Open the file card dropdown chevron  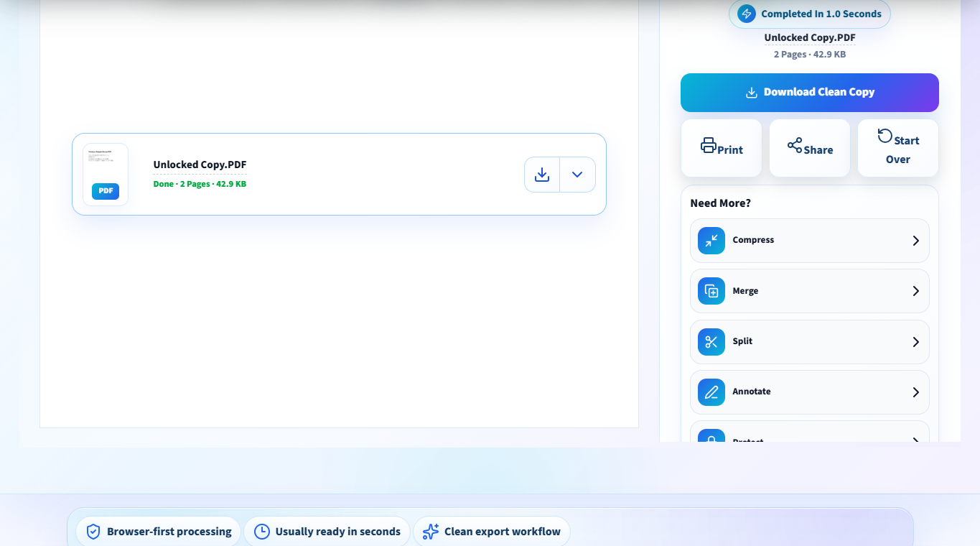(x=577, y=175)
